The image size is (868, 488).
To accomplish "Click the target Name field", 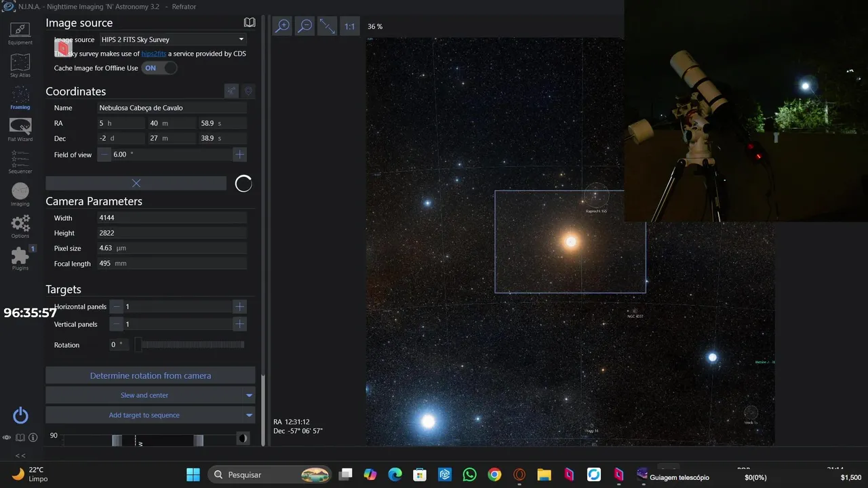I will coord(172,108).
